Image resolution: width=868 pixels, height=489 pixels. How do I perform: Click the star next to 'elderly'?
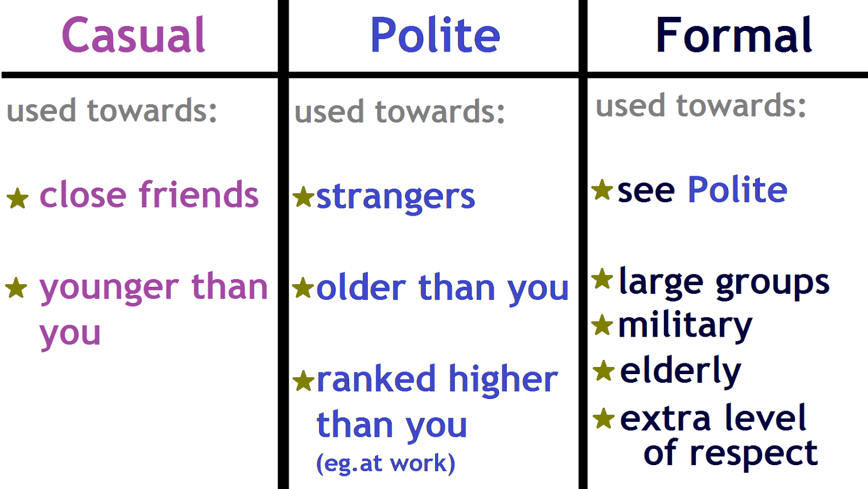click(603, 371)
